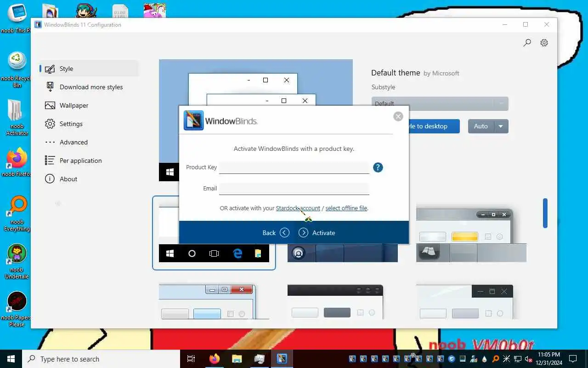Image resolution: width=588 pixels, height=368 pixels.
Task: Click the Product Key input field
Action: click(x=294, y=167)
